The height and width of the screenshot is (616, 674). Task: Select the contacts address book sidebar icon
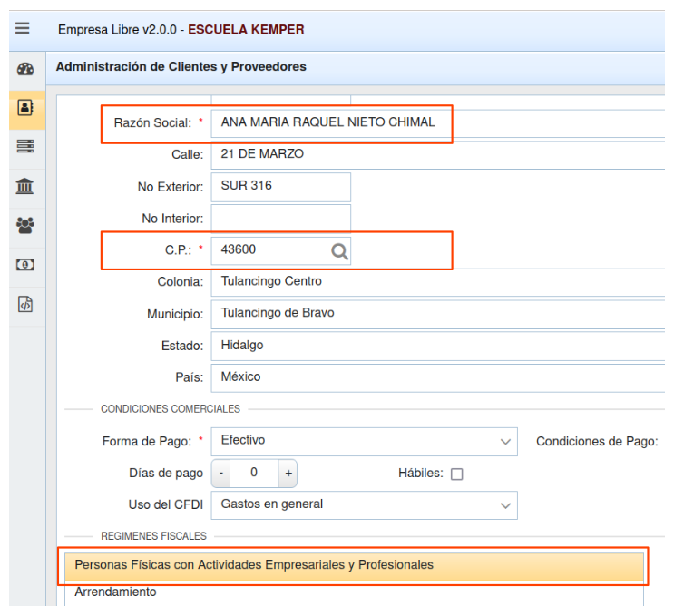(25, 107)
